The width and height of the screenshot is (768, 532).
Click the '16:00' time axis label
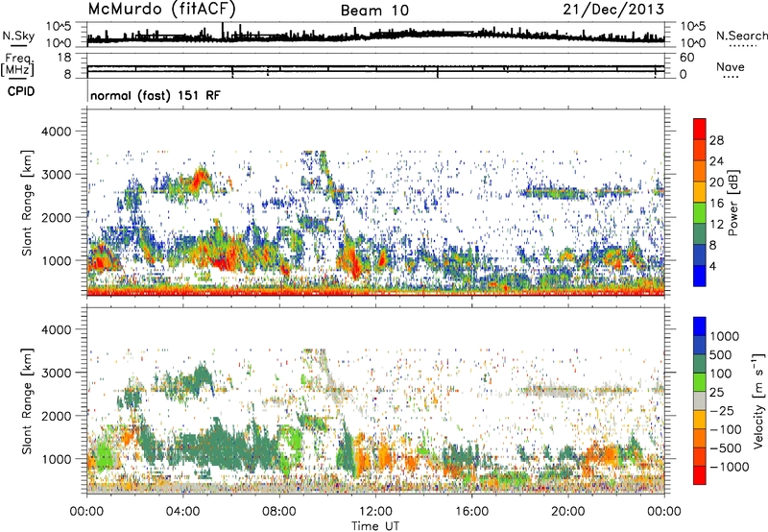pyautogui.click(x=471, y=512)
